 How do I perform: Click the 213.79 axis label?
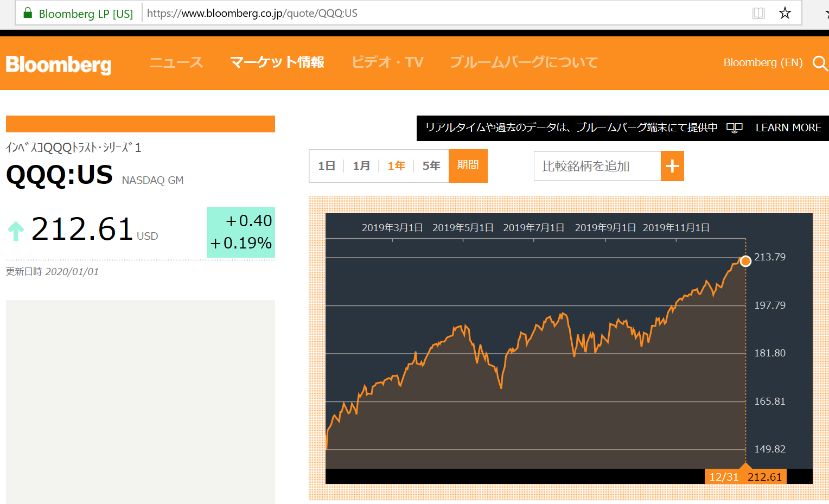(x=770, y=257)
